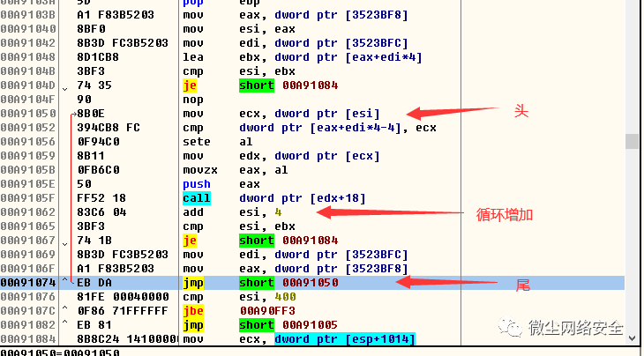Click the 'movzx eax, al' instruction
This screenshot has height=356, width=644.
coord(236,170)
